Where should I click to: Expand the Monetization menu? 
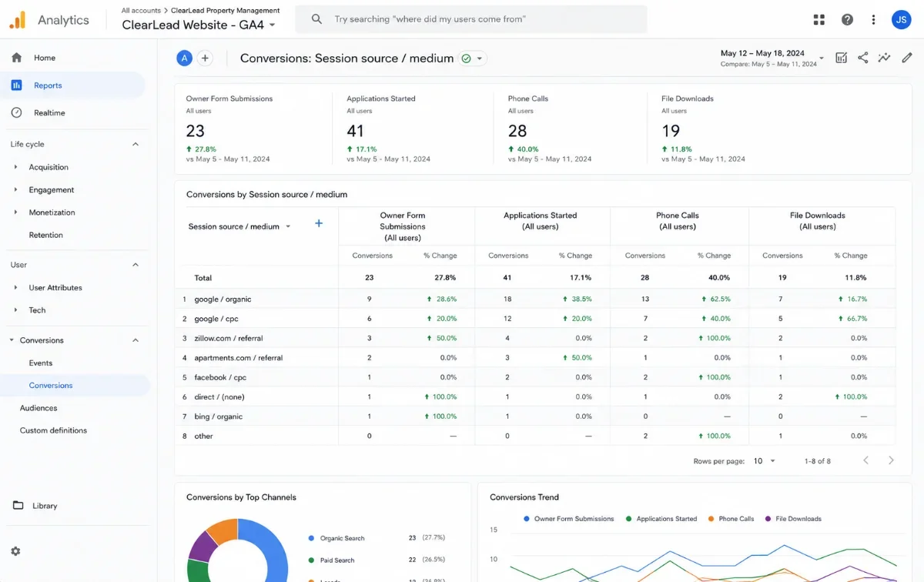pyautogui.click(x=52, y=212)
